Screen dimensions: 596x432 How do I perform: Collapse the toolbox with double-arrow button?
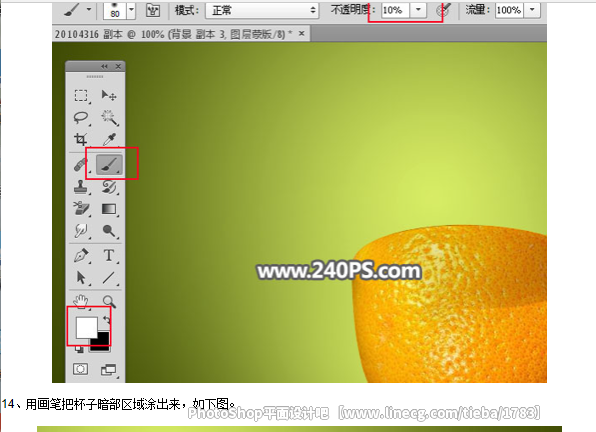click(104, 66)
